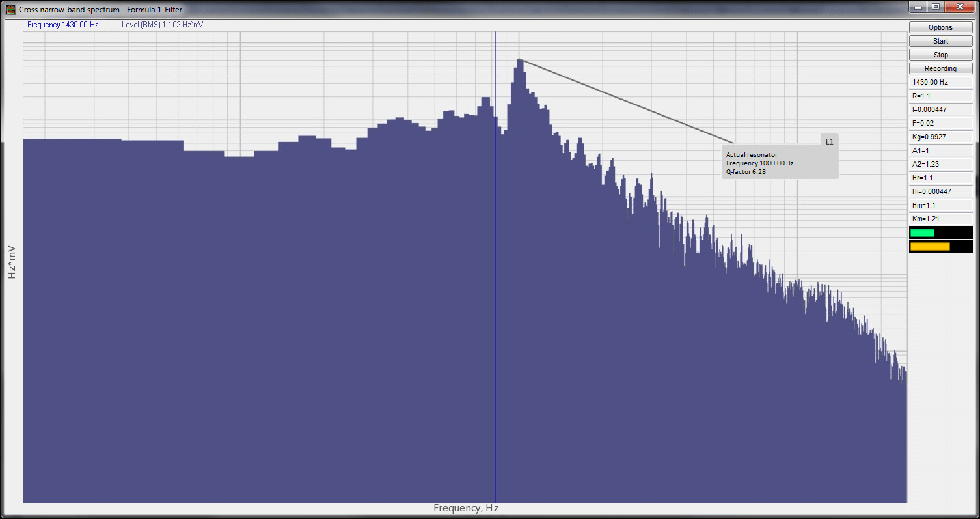
Task: Select the F=0.02 parameter field
Action: click(x=940, y=123)
